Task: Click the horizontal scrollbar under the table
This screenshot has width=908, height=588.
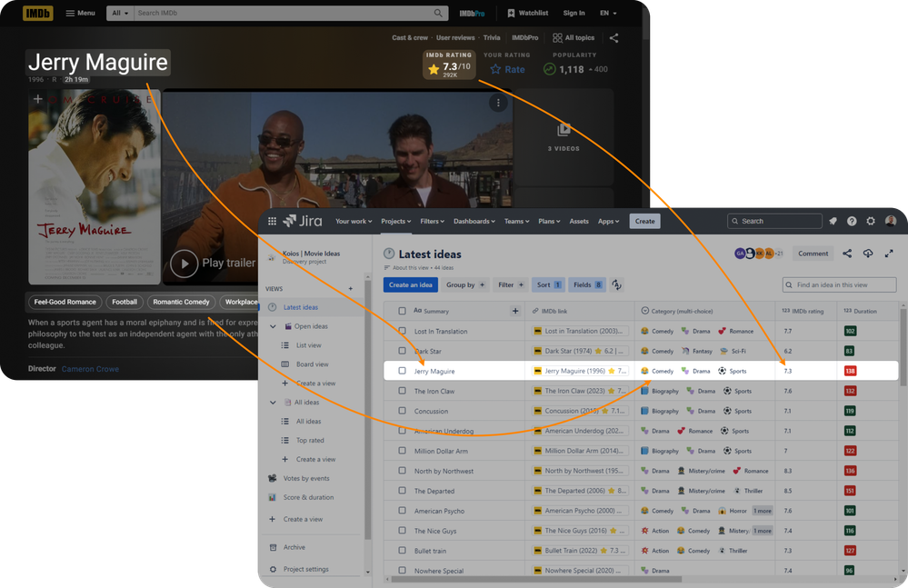Action: (536, 579)
